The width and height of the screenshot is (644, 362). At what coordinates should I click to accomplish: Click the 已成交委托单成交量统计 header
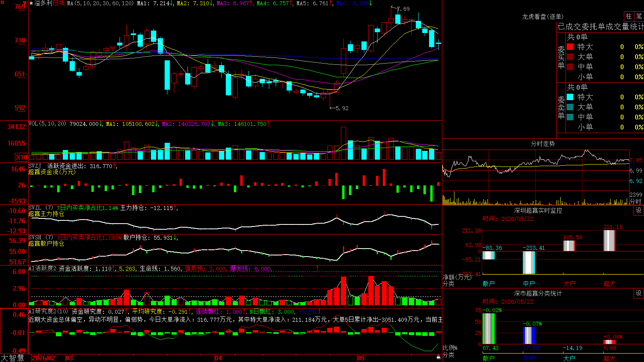click(601, 27)
